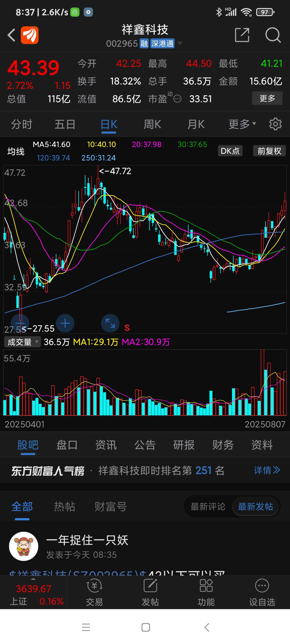Expand stock name dropdown arrow
The height and width of the screenshot is (644, 290).
coord(180,43)
